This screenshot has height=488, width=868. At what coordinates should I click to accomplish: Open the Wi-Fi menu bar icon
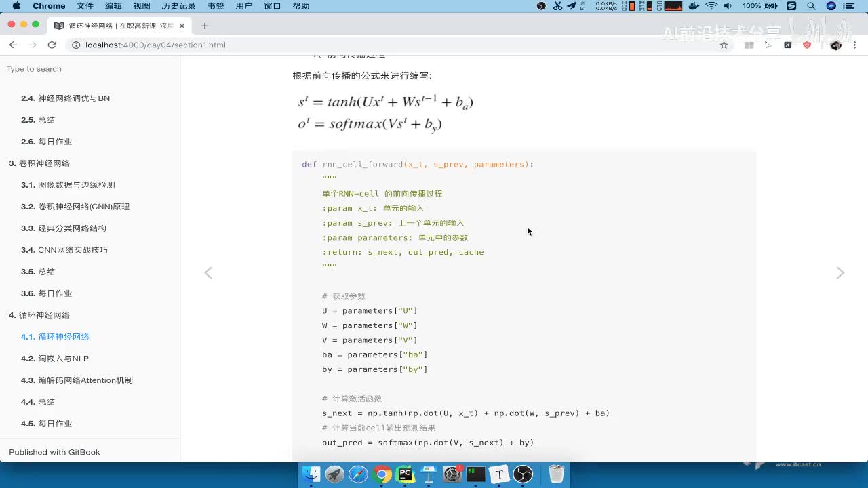pyautogui.click(x=711, y=6)
